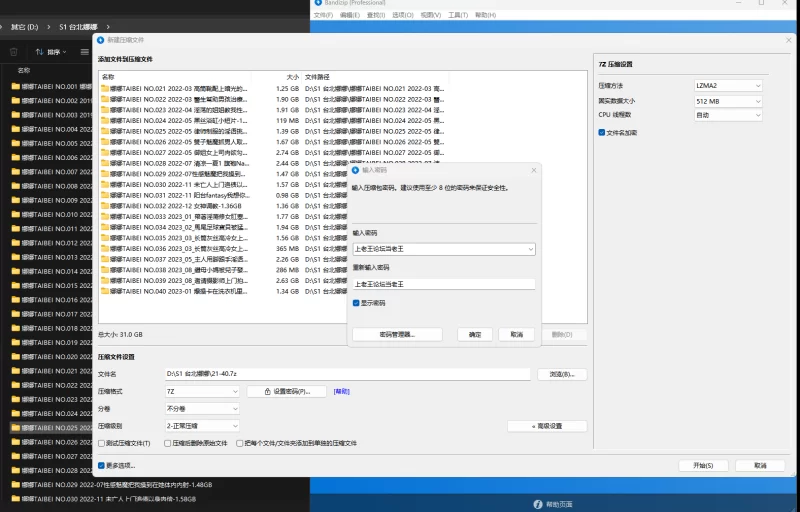Expand the 输入密码 field history arrow
The image size is (800, 512).
click(x=531, y=249)
